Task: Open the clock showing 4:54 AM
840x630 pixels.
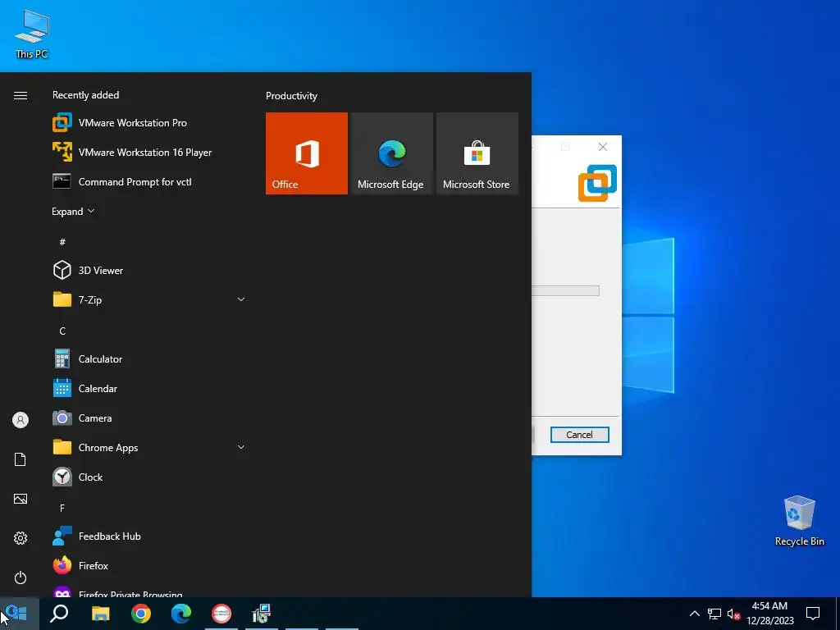Action: tap(769, 614)
